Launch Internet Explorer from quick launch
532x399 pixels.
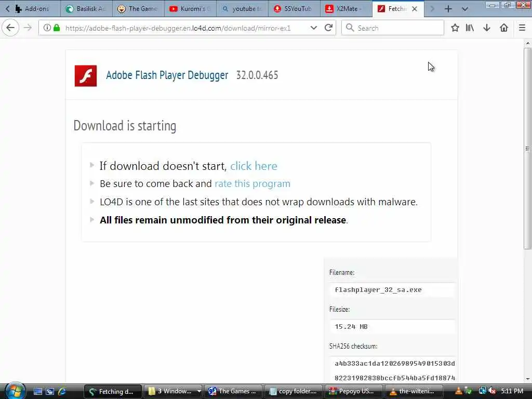point(62,392)
